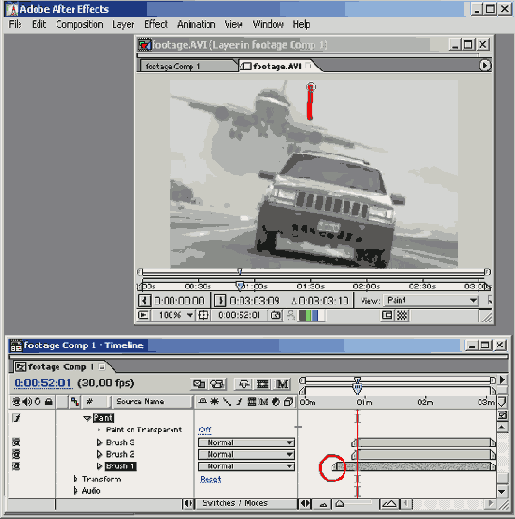Click the label color column icon
This screenshot has width=515, height=519.
[x=75, y=402]
